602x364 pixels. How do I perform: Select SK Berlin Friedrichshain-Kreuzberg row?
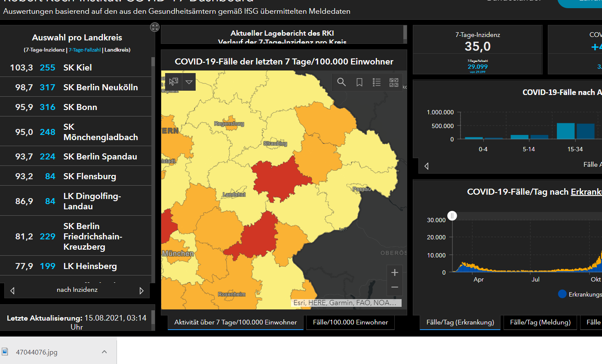pos(76,236)
